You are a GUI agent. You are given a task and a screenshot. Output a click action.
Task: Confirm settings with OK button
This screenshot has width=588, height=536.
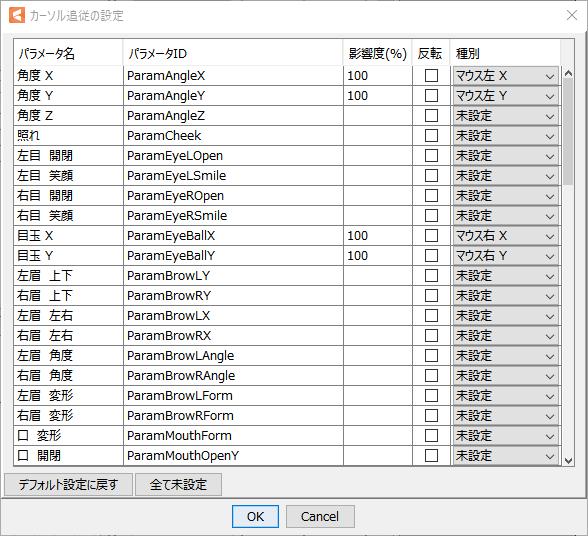click(x=255, y=516)
